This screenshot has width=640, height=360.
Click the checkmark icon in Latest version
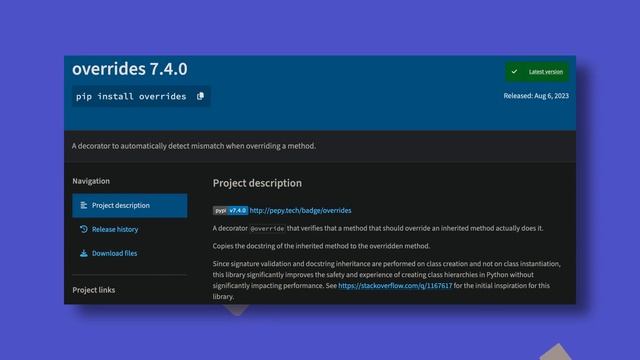point(514,72)
